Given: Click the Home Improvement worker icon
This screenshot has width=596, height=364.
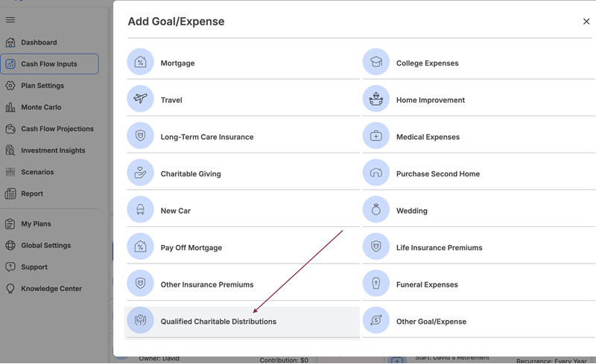Looking at the screenshot, I should (376, 98).
